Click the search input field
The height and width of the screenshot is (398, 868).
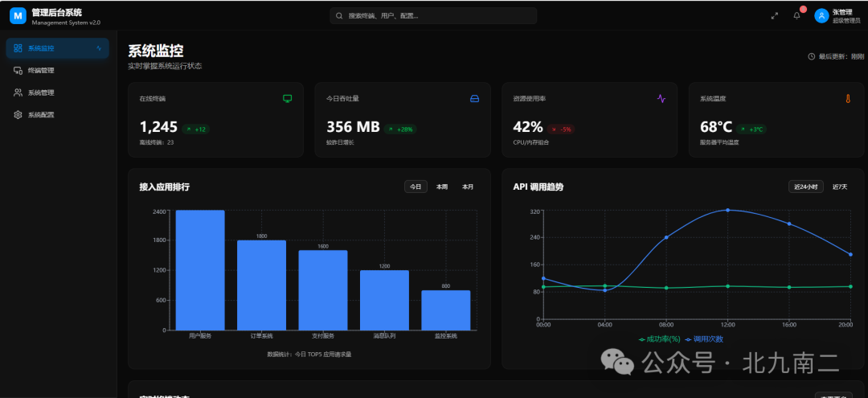[x=433, y=16]
